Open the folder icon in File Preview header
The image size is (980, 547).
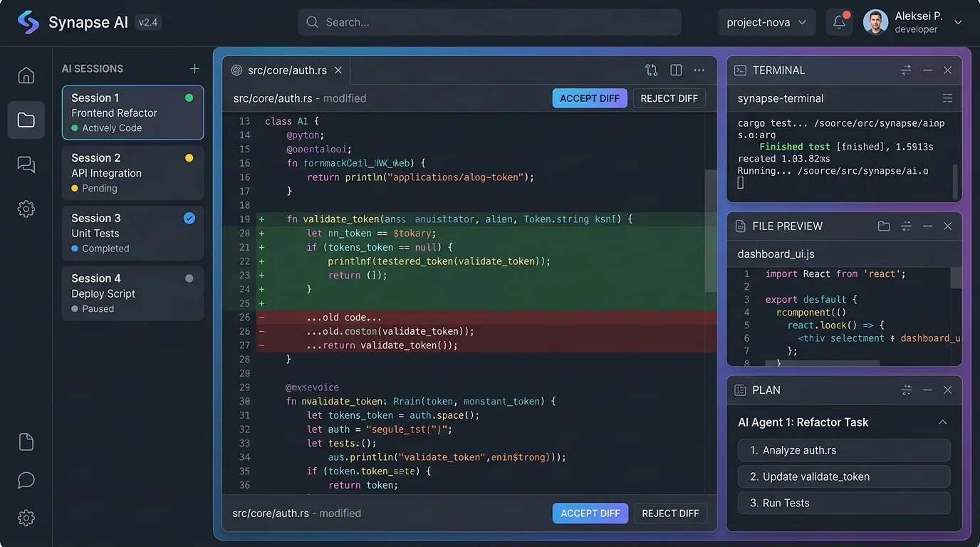pos(884,226)
